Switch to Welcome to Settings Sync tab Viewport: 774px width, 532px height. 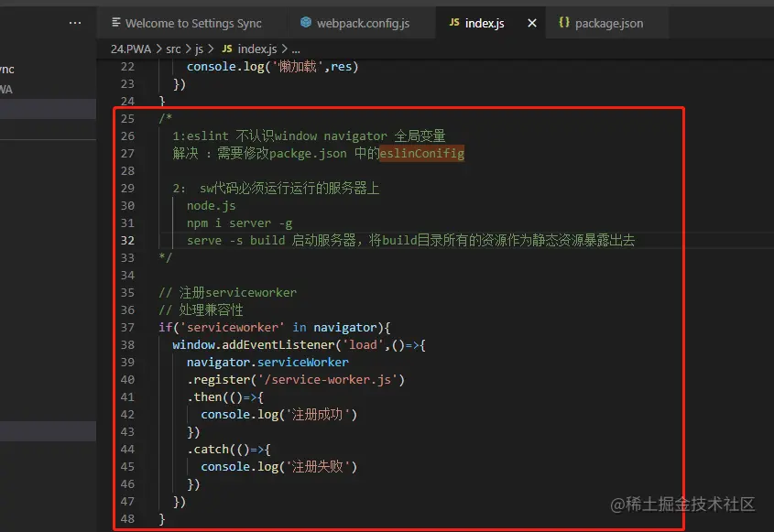tap(193, 23)
